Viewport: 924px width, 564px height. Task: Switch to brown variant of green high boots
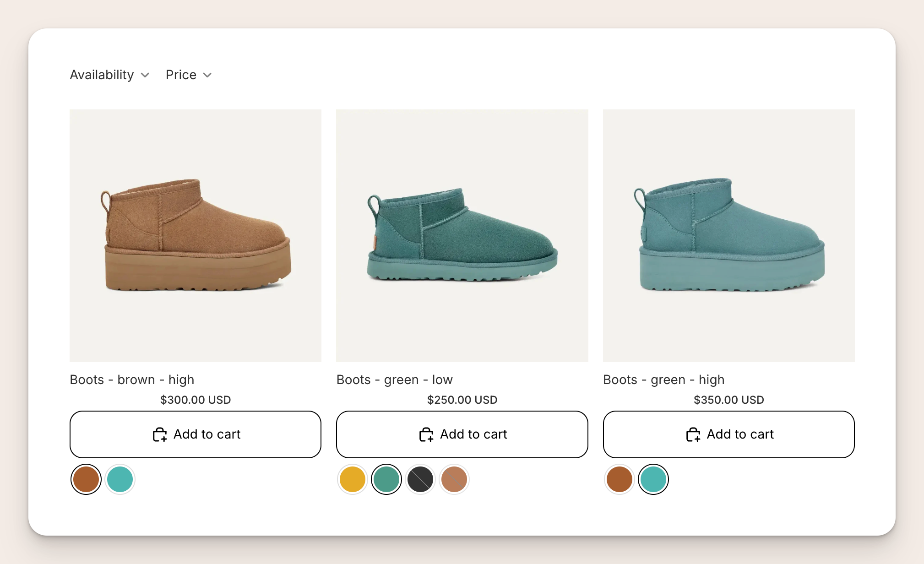click(619, 479)
